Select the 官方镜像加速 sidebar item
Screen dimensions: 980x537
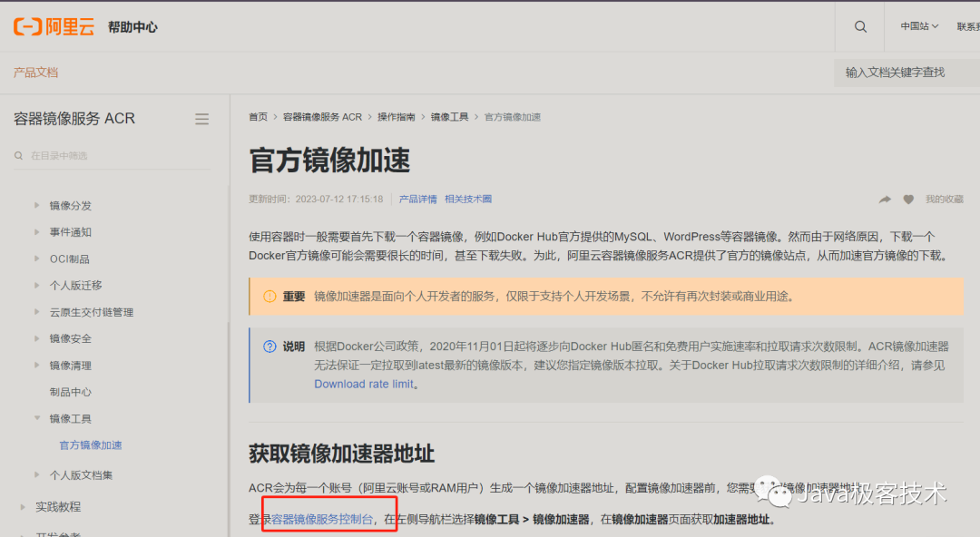[x=91, y=445]
